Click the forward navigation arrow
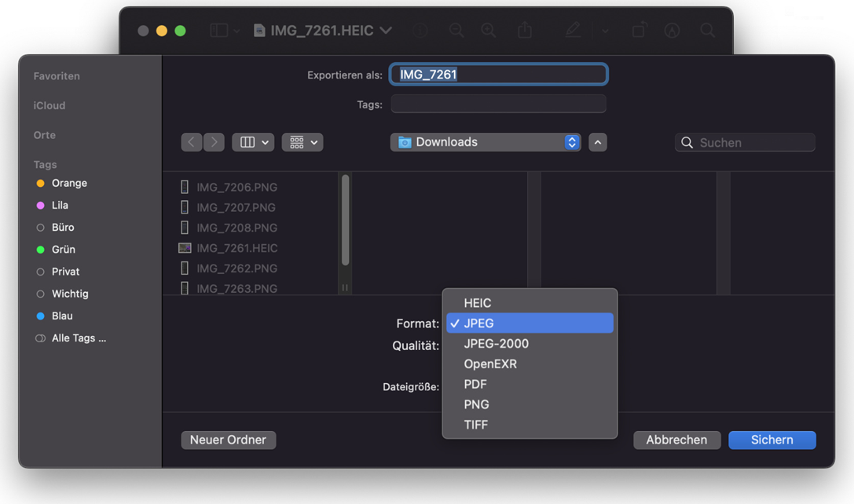 click(x=214, y=142)
